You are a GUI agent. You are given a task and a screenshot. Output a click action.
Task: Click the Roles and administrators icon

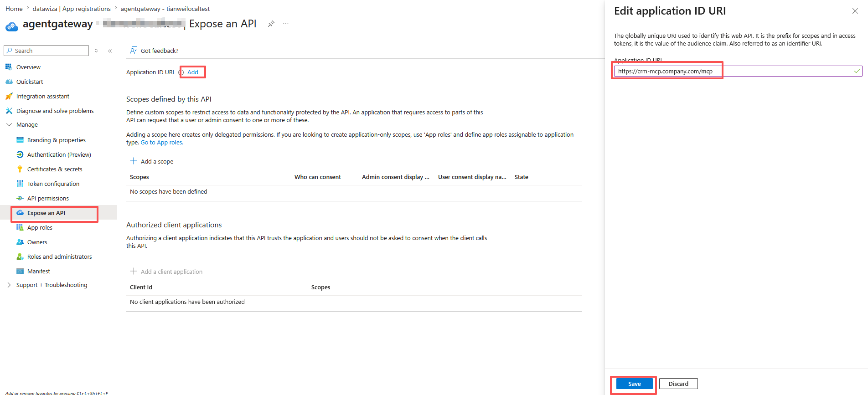(20, 256)
